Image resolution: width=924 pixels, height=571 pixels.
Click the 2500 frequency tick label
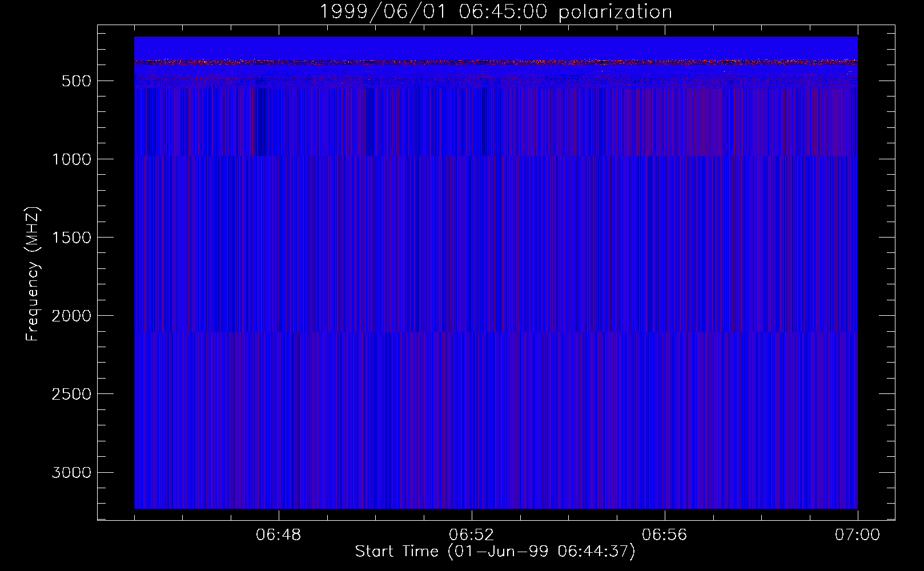coord(71,394)
